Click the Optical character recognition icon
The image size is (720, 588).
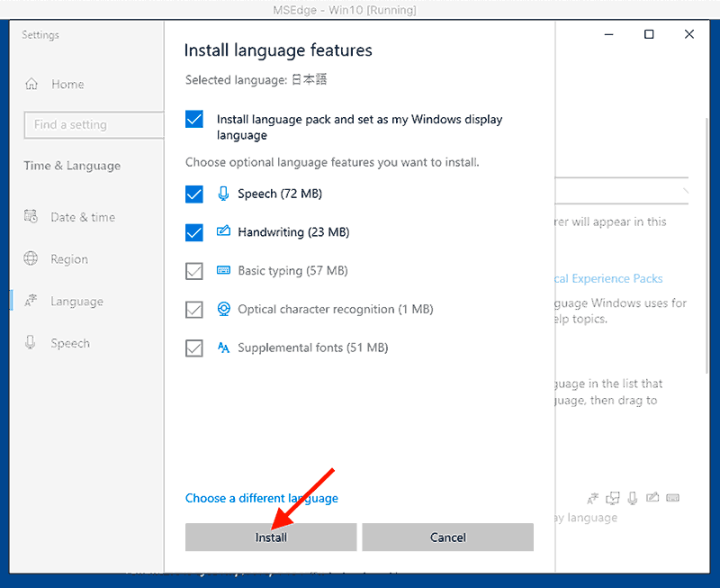(223, 310)
